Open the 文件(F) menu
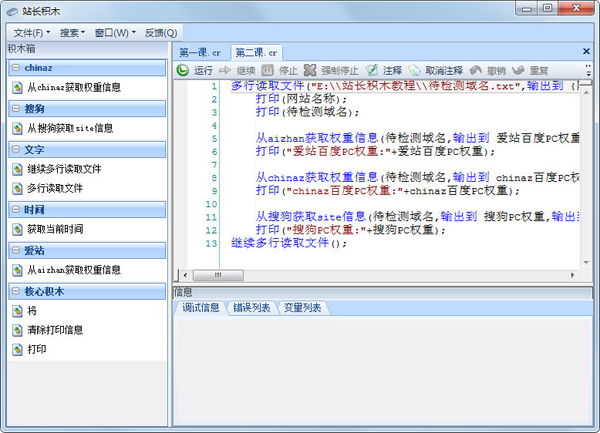 [x=32, y=33]
